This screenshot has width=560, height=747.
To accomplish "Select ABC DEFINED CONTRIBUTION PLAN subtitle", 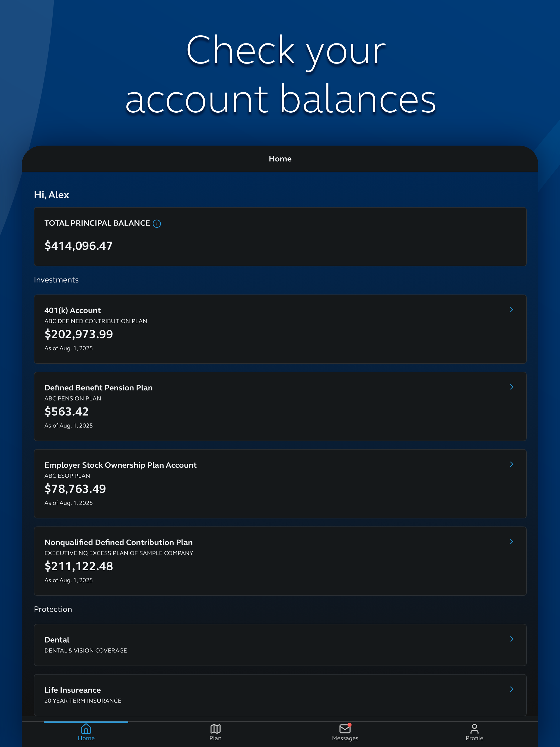I will click(x=96, y=321).
